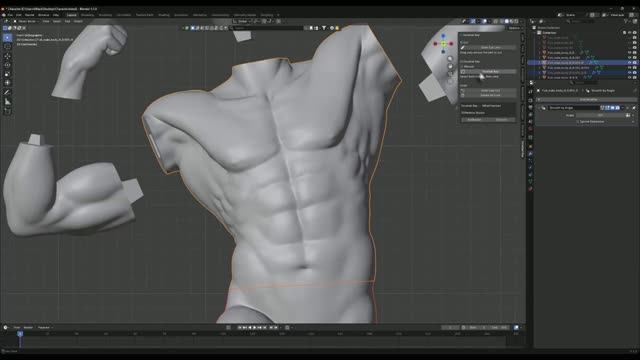This screenshot has width=640, height=360.
Task: Toggle modifier realtime display icon on Smooth by Angle
Action: click(x=612, y=108)
